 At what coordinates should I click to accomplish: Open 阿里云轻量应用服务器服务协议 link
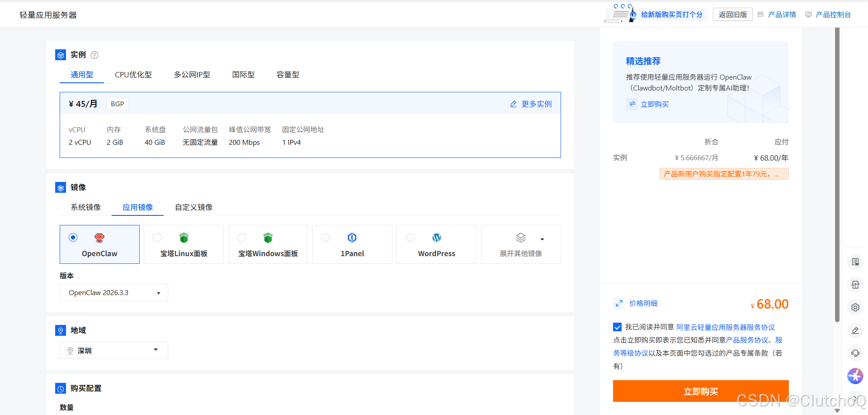coord(726,327)
